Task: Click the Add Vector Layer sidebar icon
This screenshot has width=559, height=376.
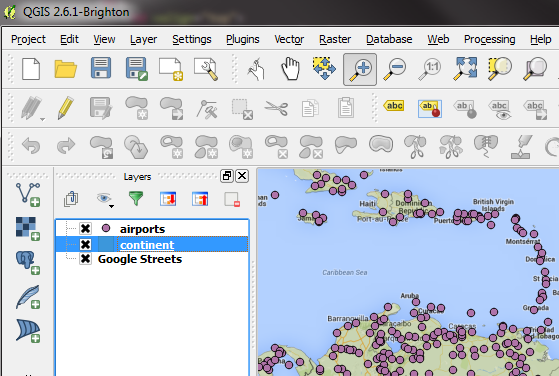Action: (28, 195)
